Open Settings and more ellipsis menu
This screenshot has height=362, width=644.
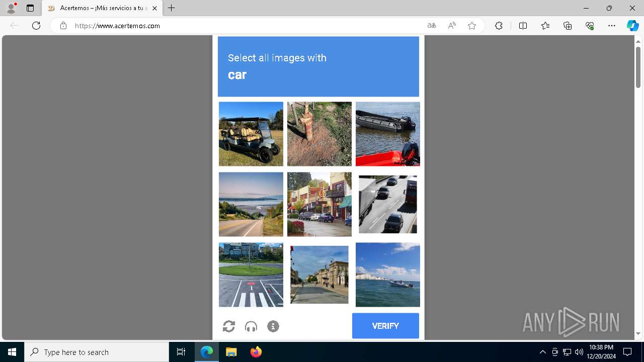612,26
